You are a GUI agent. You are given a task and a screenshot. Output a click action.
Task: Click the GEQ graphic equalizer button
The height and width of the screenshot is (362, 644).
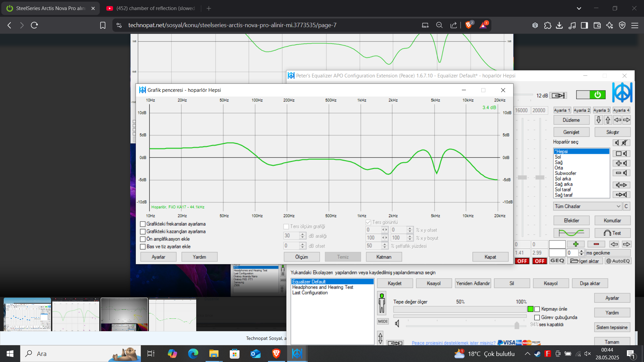coord(557,261)
